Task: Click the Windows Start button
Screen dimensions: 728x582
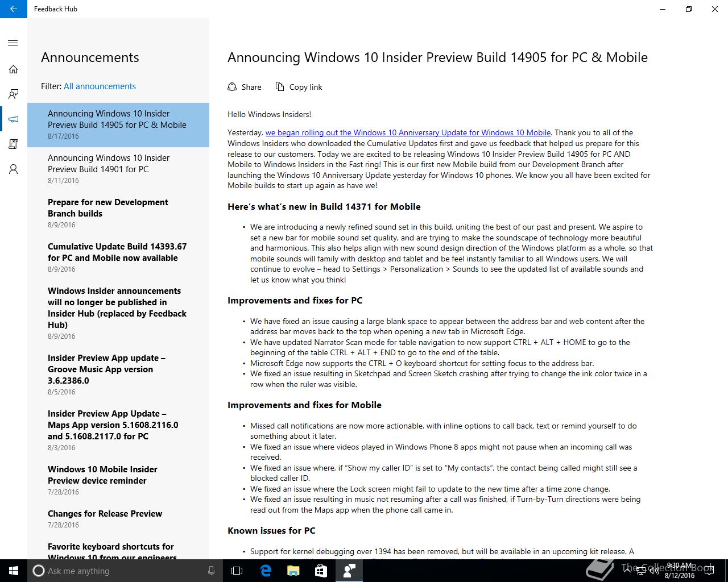Action: pos(14,571)
